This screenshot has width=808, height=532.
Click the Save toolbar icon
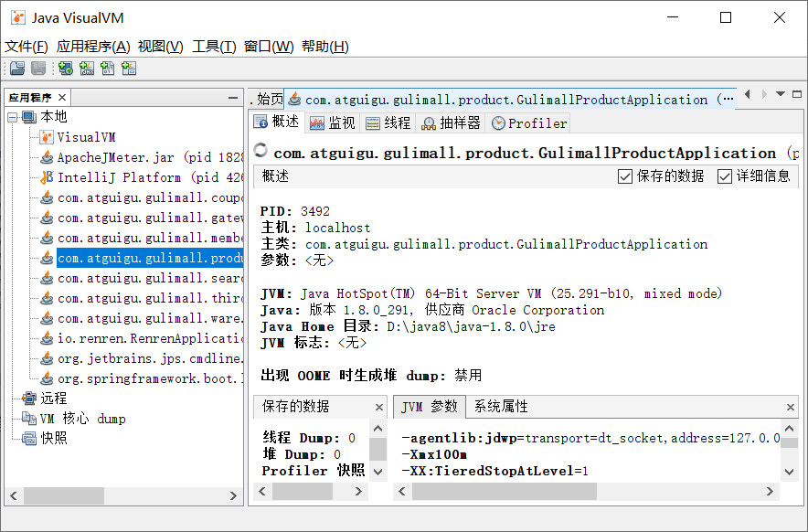pos(38,68)
